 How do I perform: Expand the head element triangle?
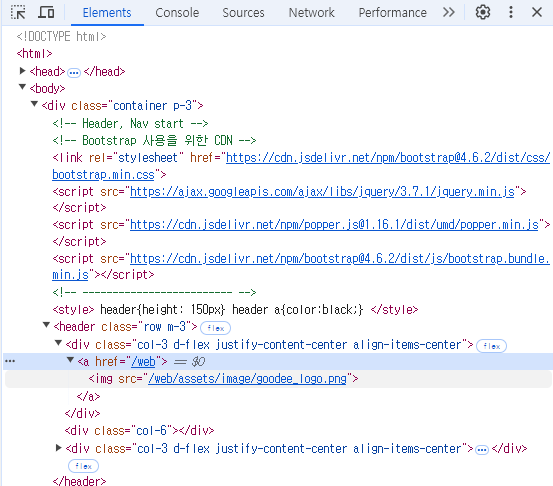[x=23, y=71]
